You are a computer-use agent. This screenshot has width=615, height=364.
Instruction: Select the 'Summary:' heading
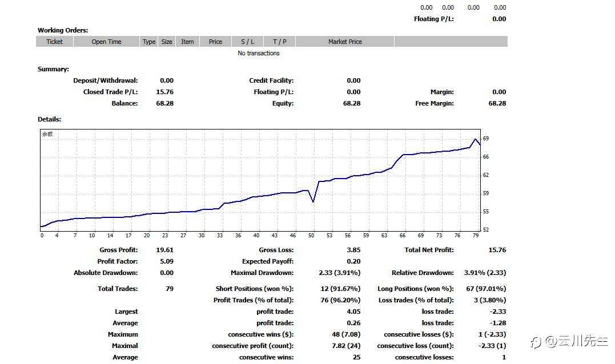point(53,69)
